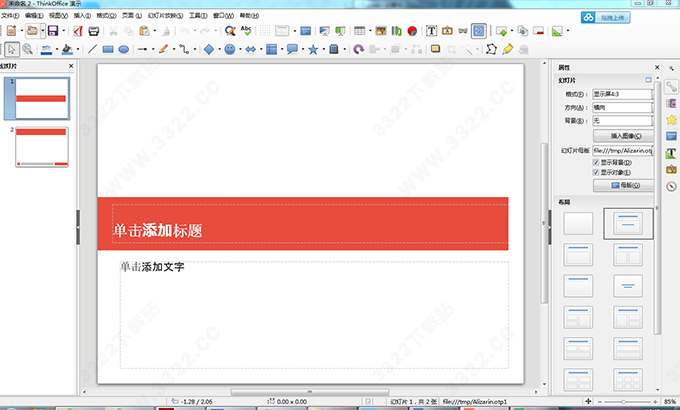Select the blank slide layout
Image resolution: width=680 pixels, height=410 pixels.
(578, 223)
